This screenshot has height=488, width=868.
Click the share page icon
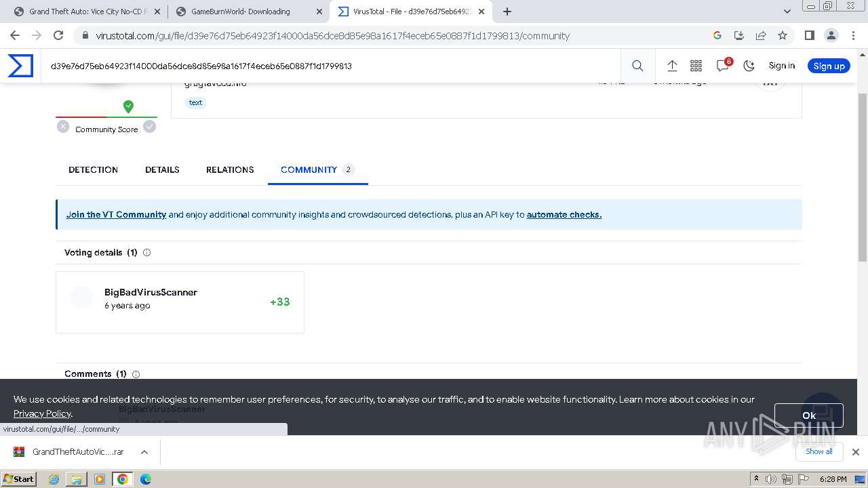pos(761,35)
